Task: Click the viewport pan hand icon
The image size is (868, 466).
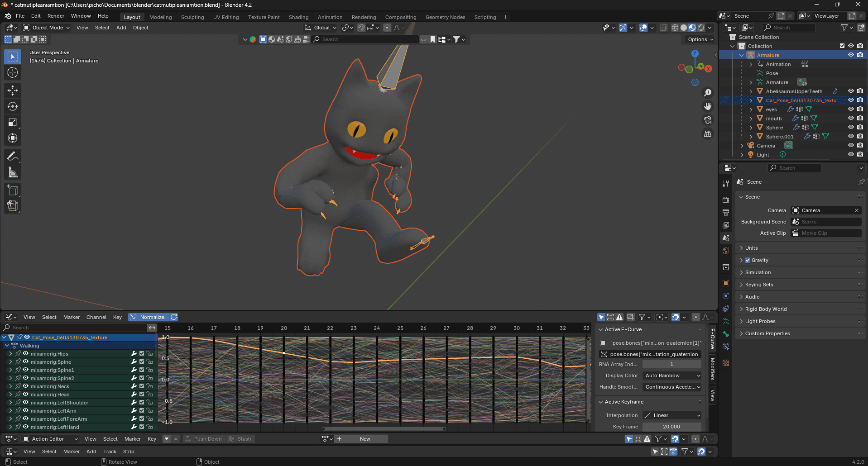Action: coord(708,106)
